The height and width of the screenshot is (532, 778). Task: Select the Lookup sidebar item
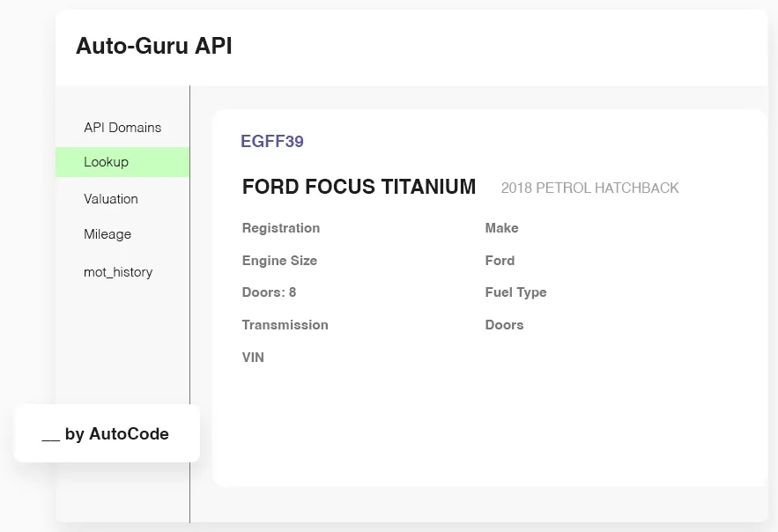pyautogui.click(x=122, y=162)
